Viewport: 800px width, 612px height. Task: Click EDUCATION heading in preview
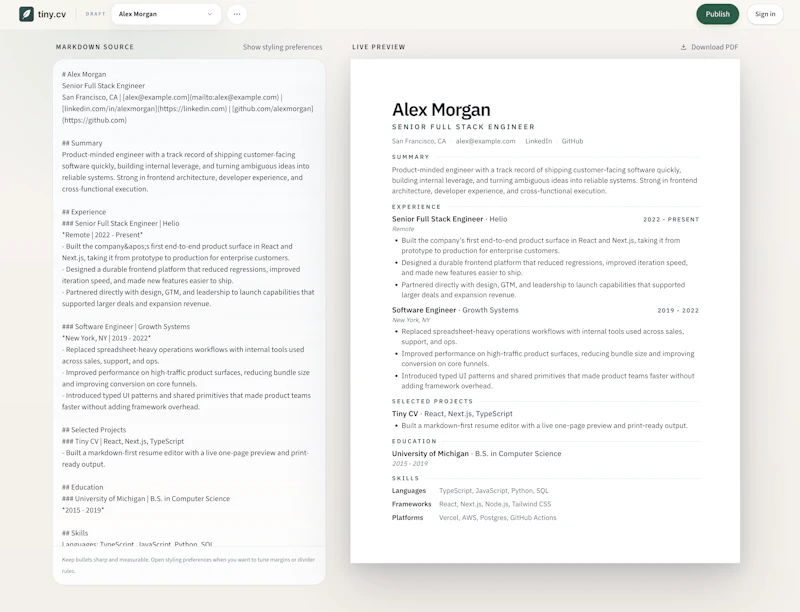[414, 441]
